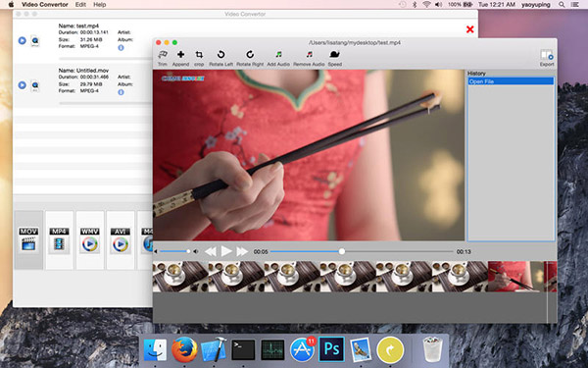Open info button for Untitled.mov

point(121,92)
